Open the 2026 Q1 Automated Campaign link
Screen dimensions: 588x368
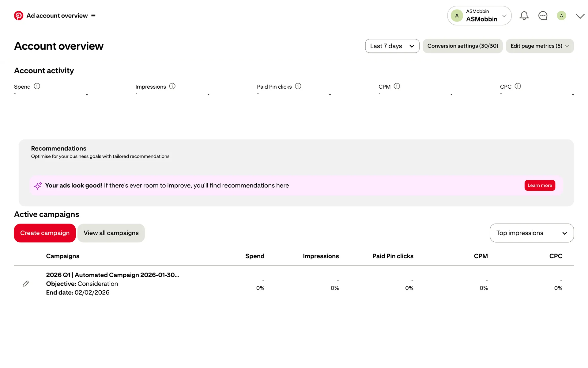click(112, 275)
